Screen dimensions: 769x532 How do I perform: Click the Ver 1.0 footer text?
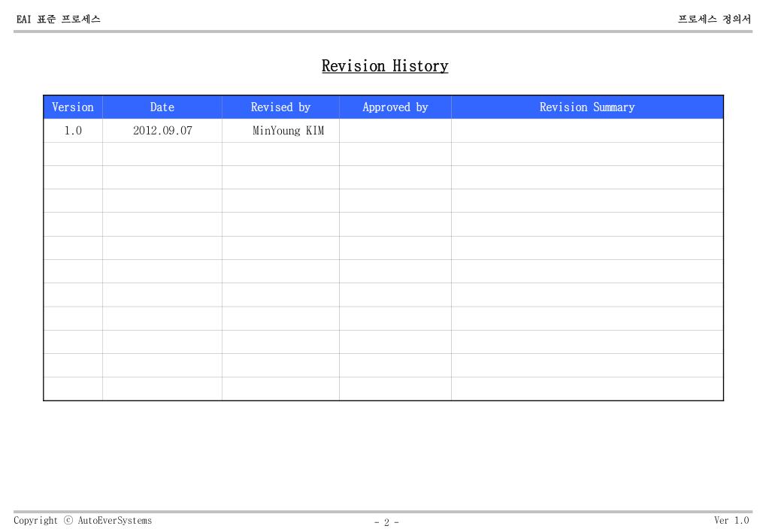731,520
